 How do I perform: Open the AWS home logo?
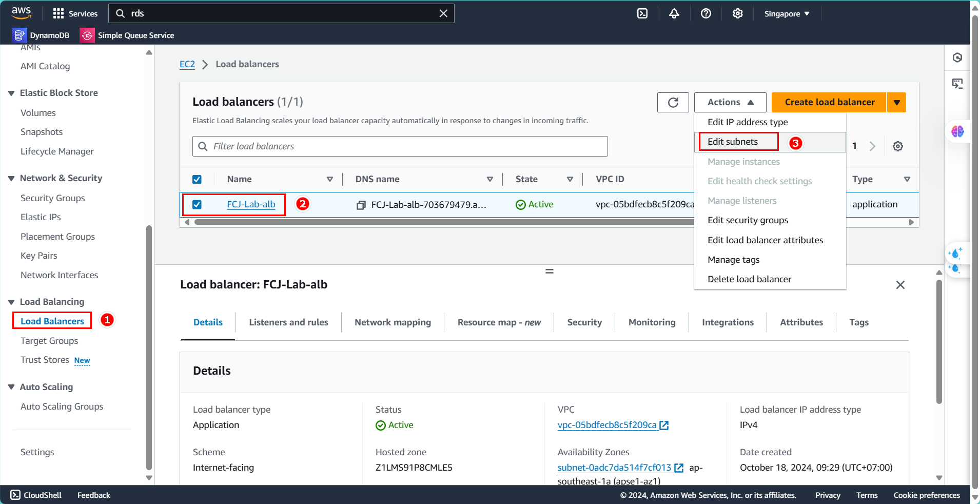(x=22, y=12)
